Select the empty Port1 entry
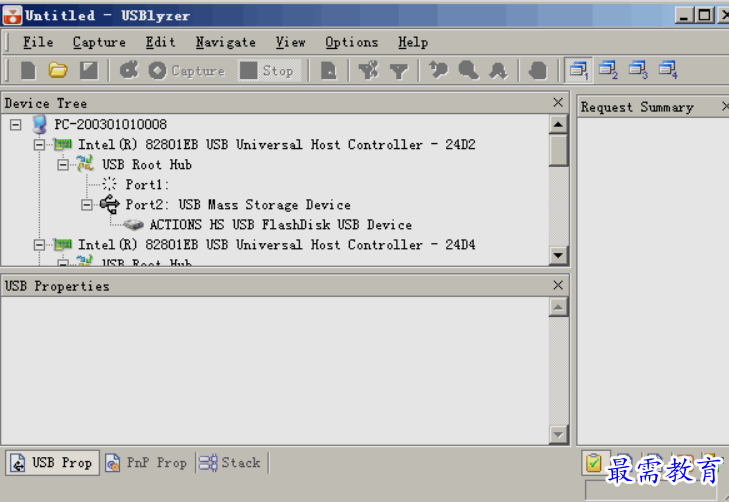This screenshot has height=502, width=729. (147, 185)
